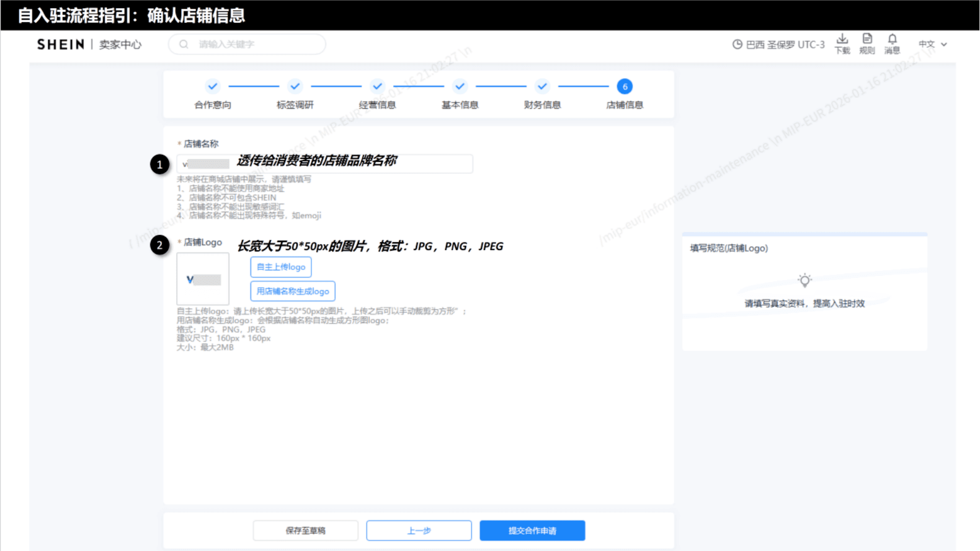Click the clock icon beside 巴西 圣保罗
The width and height of the screenshot is (980, 551).
click(x=737, y=44)
